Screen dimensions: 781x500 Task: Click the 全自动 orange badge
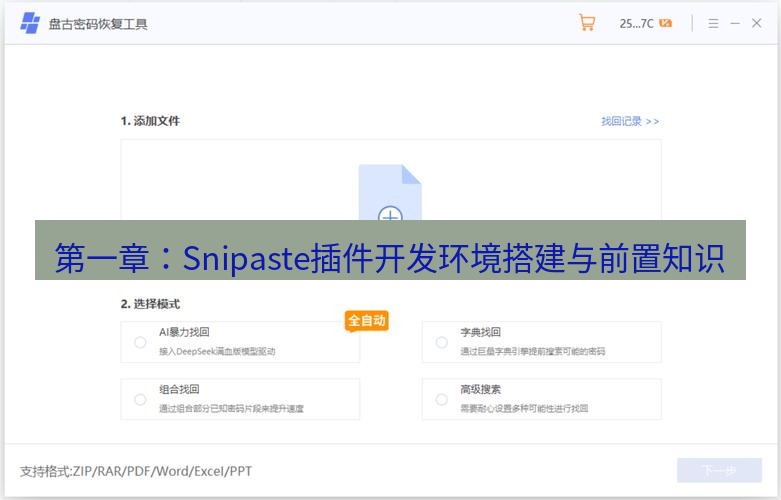pos(367,321)
